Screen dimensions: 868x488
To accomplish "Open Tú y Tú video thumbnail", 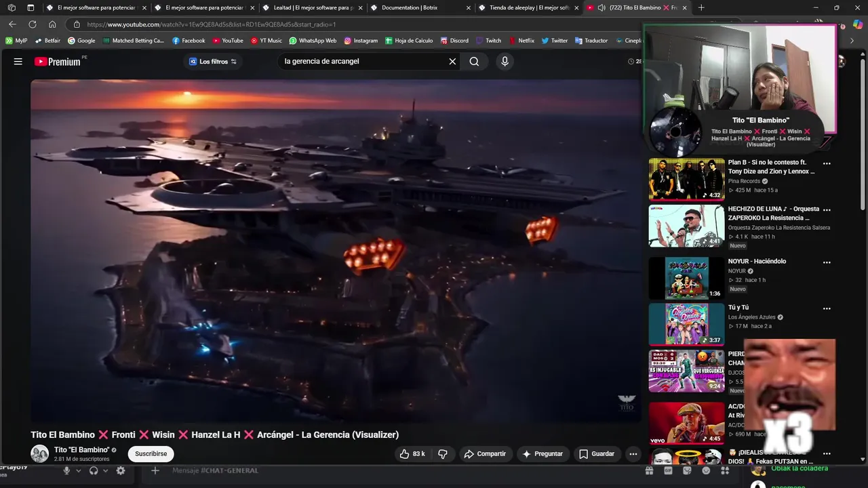I will pyautogui.click(x=686, y=324).
